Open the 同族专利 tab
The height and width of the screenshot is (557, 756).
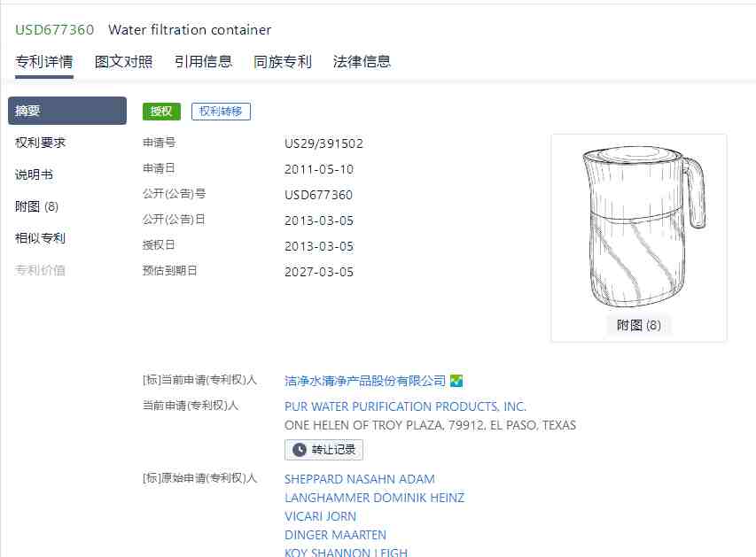[283, 62]
